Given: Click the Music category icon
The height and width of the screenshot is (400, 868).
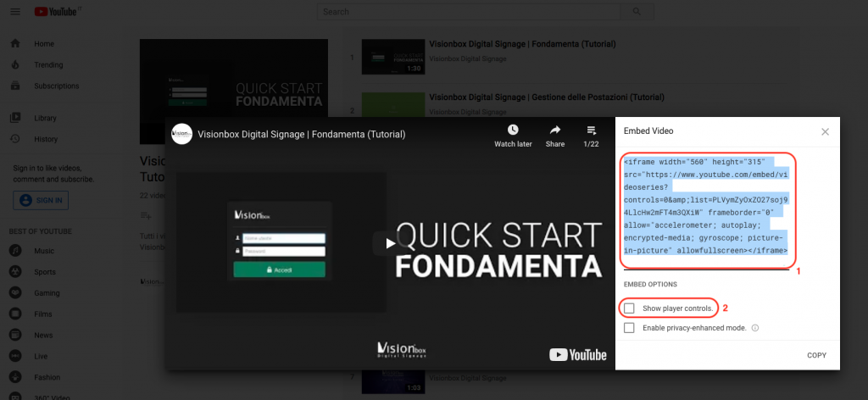Looking at the screenshot, I should pyautogui.click(x=15, y=251).
